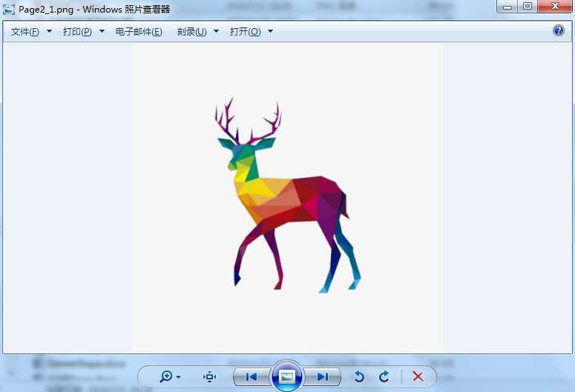Expand the zoom magnifier dropdown arrow
Image resolution: width=575 pixels, height=392 pixels.
[179, 377]
